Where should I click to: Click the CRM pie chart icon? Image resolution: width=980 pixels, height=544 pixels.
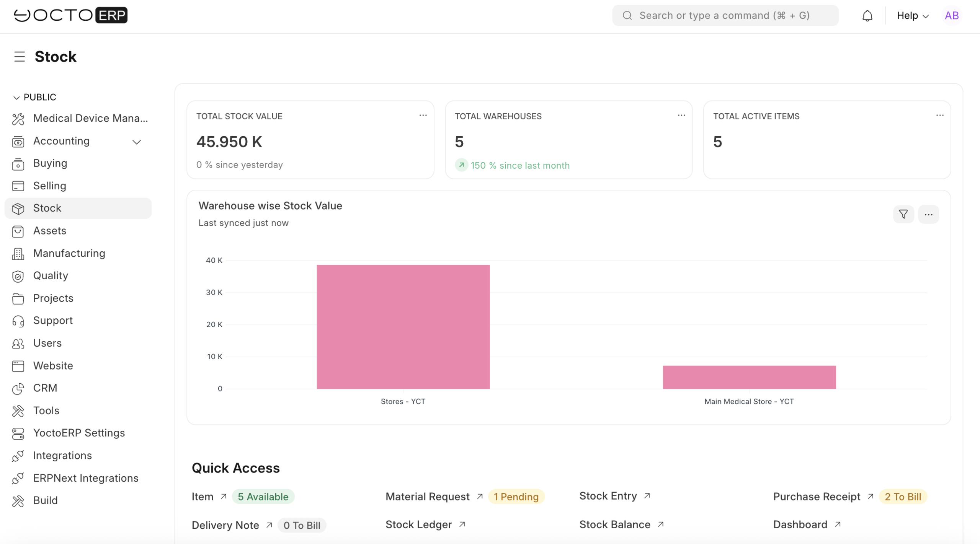(x=18, y=389)
